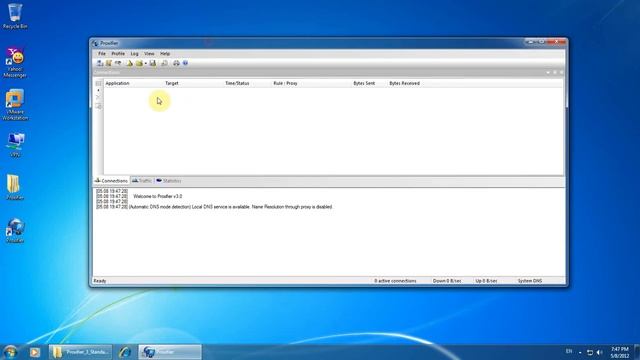This screenshot has width=640, height=360.
Task: Open the Log menu
Action: click(134, 54)
